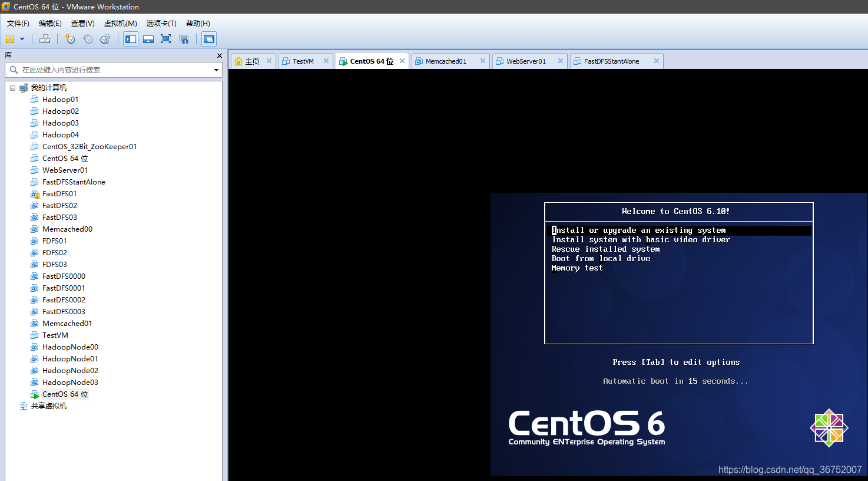Viewport: 868px width, 481px height.
Task: Close the 库 library panel
Action: point(220,56)
